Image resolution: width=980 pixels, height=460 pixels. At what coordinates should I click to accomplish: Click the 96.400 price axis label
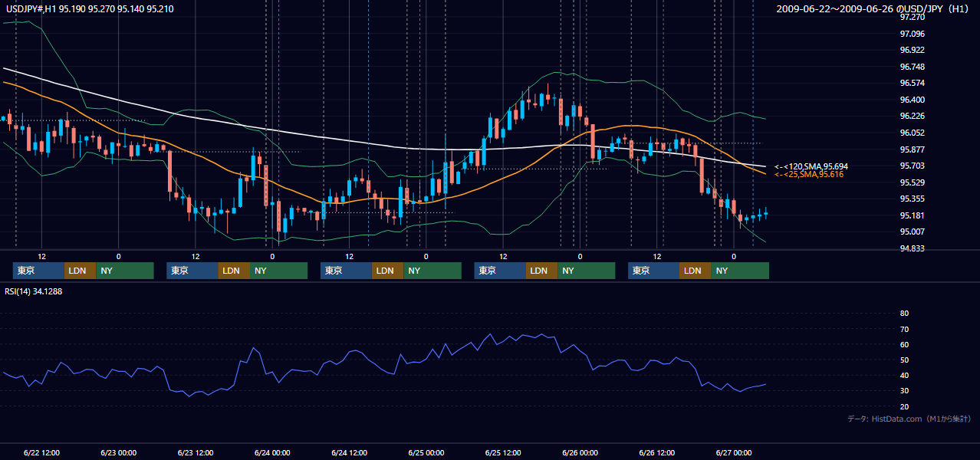pyautogui.click(x=912, y=100)
